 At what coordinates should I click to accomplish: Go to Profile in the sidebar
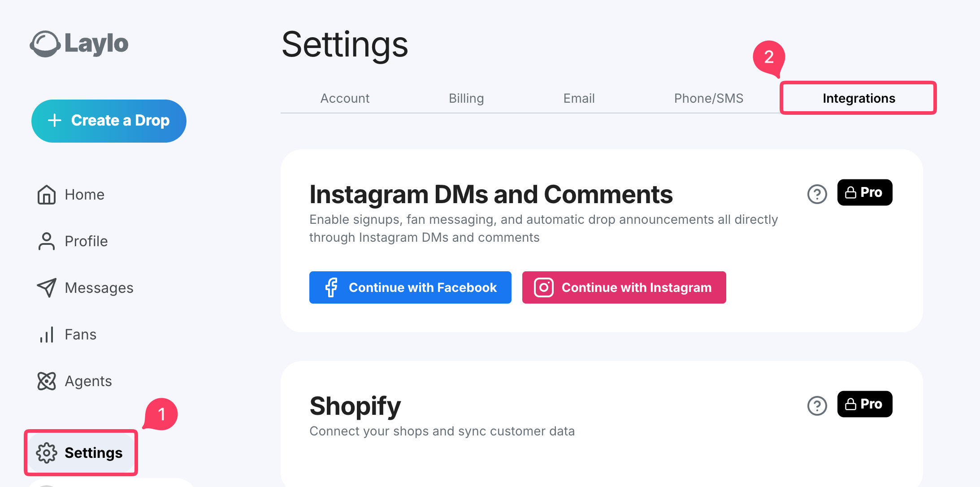(73, 241)
